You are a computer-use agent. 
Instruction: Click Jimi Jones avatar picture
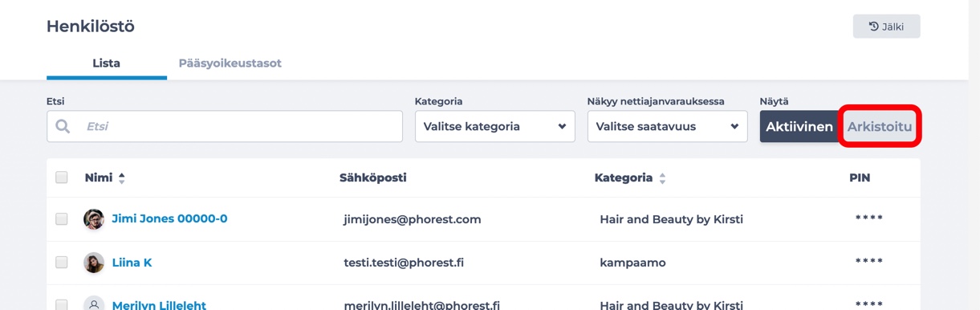point(94,219)
